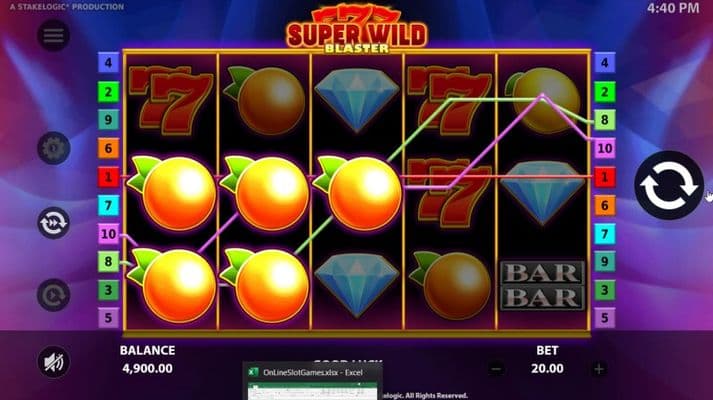Screen dimensions: 713x400
Task: Select payline 1 on the right side
Action: [x=604, y=177]
